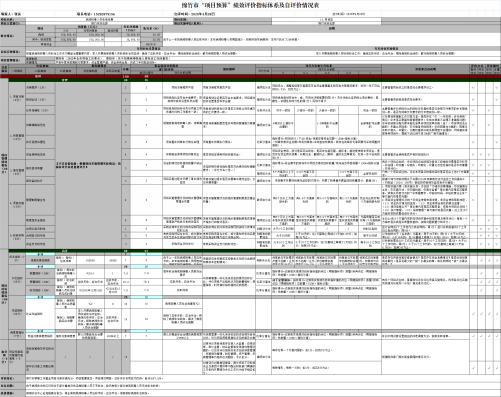The image size is (501, 397).
Task: Select the large gray merged cell with bold text
Action: 88,165
